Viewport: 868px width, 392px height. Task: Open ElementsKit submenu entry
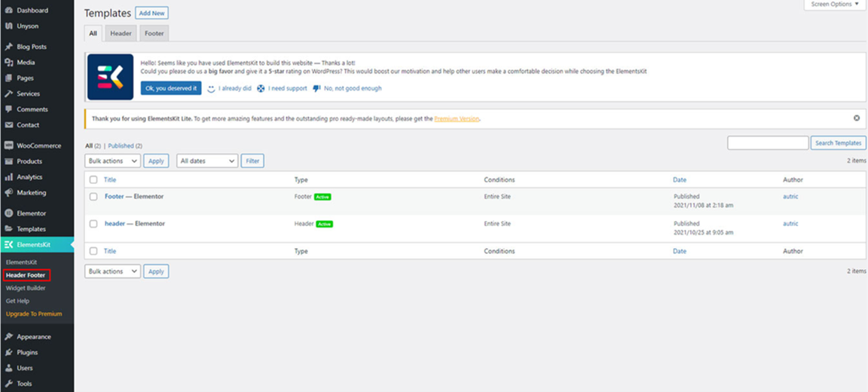21,262
